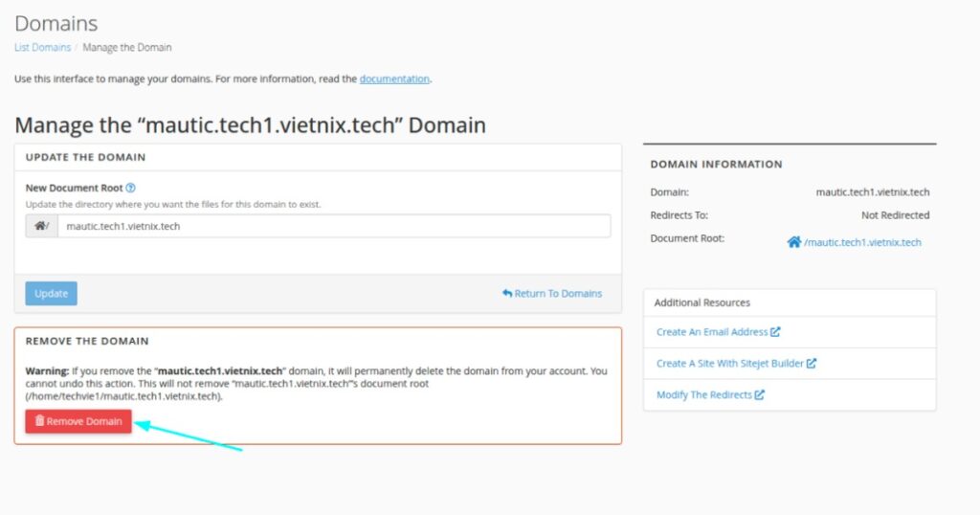The height and width of the screenshot is (515, 980).
Task: Open the Modify The Redirects link
Action: pyautogui.click(x=703, y=394)
